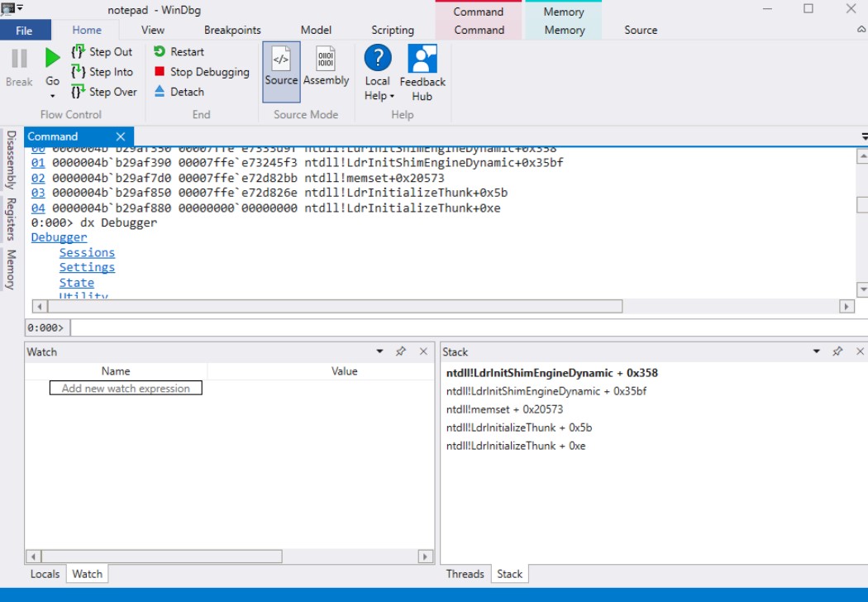Select stack frame LdrInitShimEngineDynamic + 0x358
The width and height of the screenshot is (868, 602).
point(552,373)
